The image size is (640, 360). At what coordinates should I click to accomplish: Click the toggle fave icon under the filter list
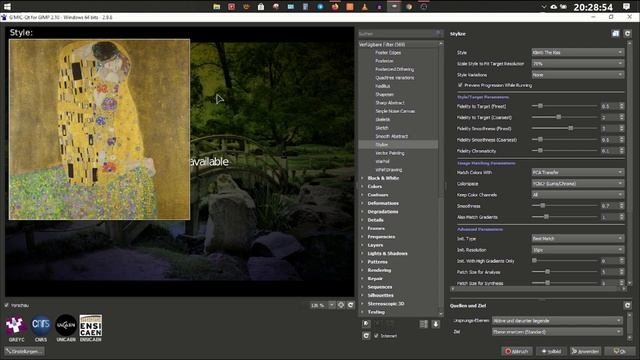click(366, 324)
